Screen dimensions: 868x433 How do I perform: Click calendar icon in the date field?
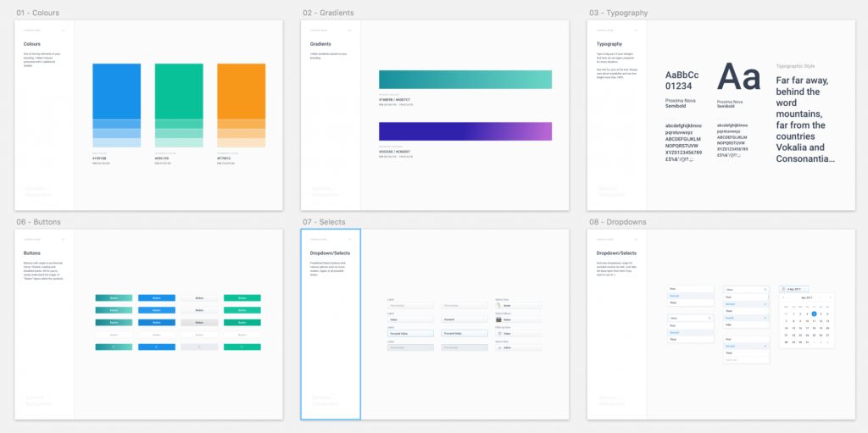click(783, 289)
